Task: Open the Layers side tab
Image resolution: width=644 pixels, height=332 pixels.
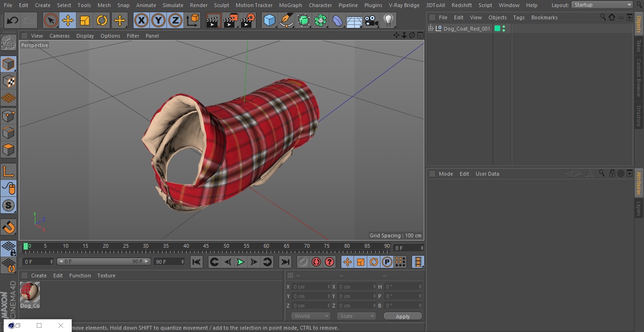Action: (x=639, y=209)
